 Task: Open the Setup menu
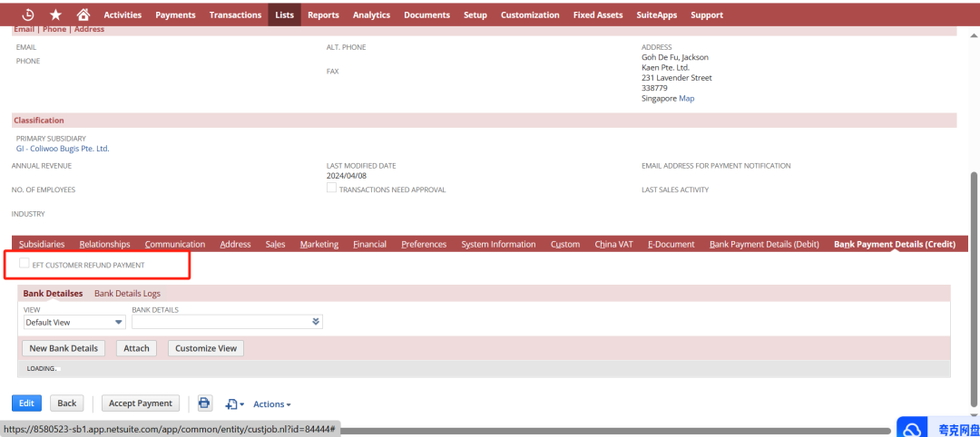(x=475, y=15)
